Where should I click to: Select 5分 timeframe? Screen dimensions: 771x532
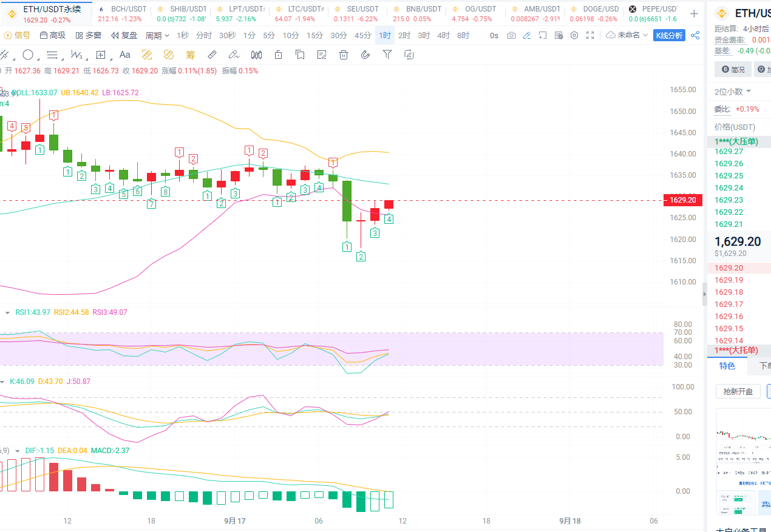pyautogui.click(x=269, y=35)
